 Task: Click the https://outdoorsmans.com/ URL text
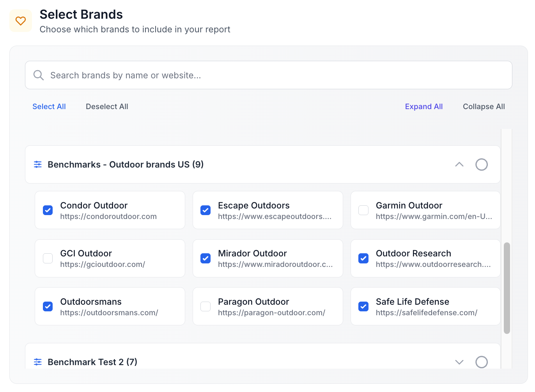[x=109, y=313]
